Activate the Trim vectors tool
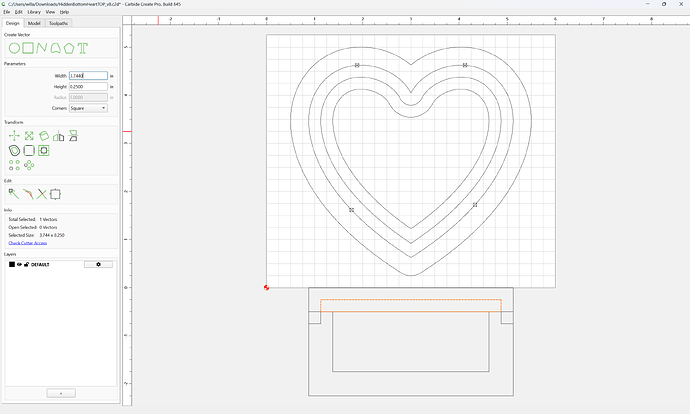This screenshot has height=414, width=690. [x=41, y=194]
